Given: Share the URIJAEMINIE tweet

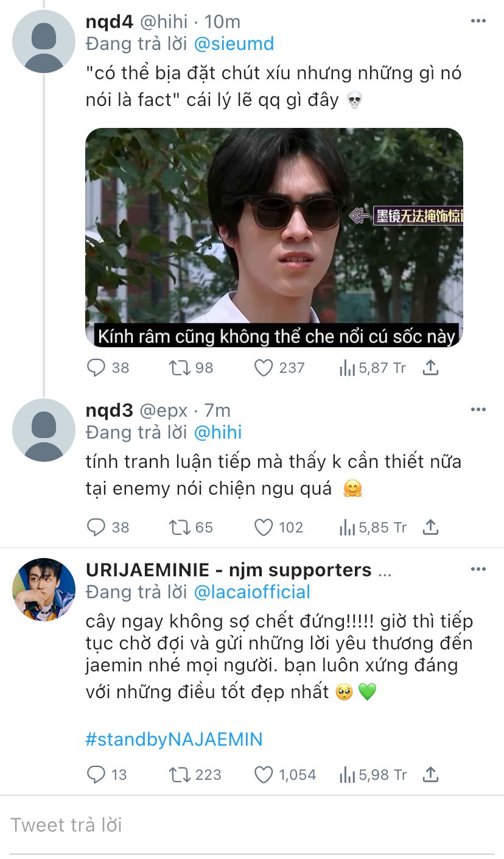Looking at the screenshot, I should pos(430,774).
